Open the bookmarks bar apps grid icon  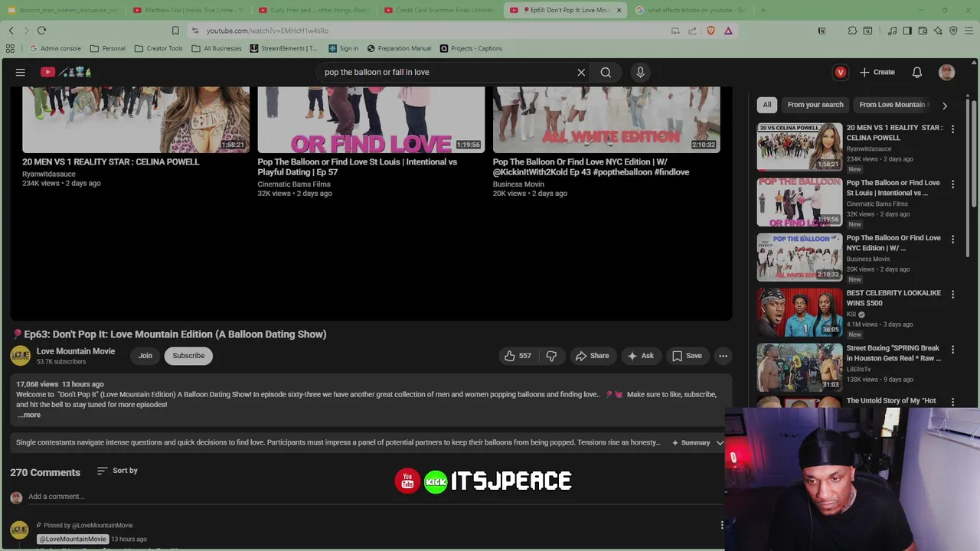(x=10, y=48)
